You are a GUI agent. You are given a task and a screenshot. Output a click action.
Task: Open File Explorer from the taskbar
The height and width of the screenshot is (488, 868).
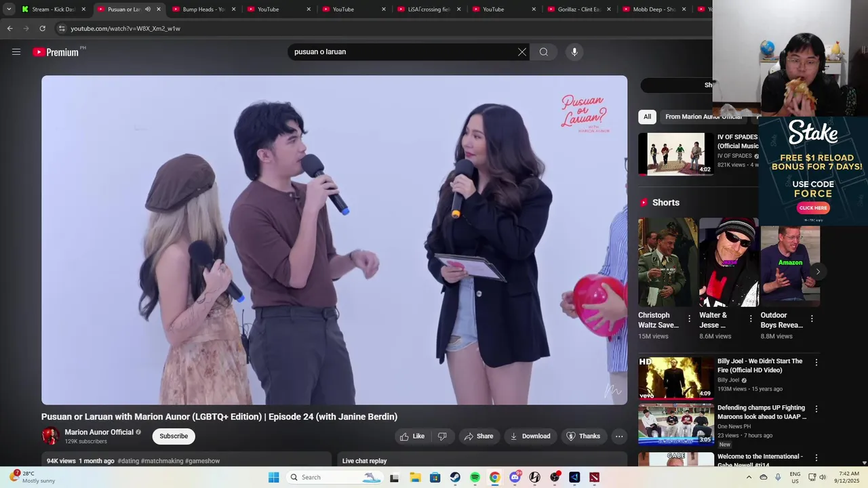(x=415, y=477)
